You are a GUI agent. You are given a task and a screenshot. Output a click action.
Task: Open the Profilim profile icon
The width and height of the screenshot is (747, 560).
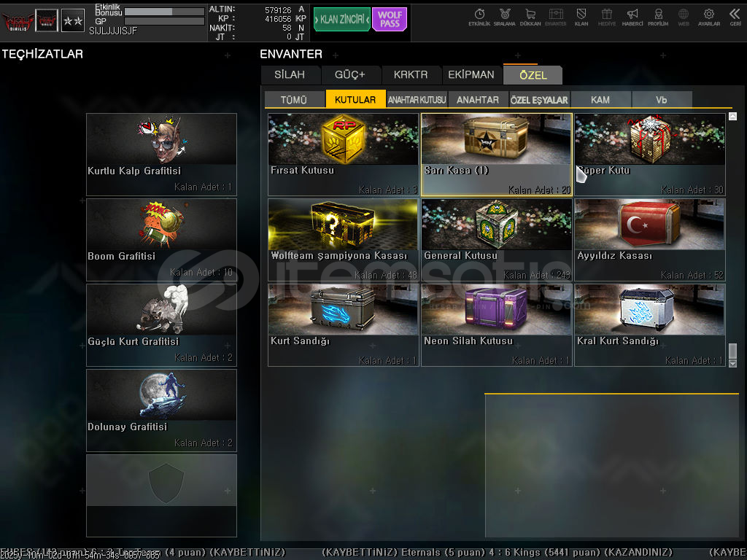pos(658,17)
